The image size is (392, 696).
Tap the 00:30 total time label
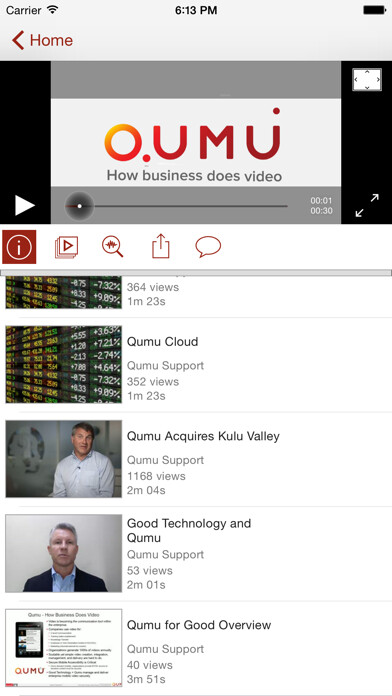321,211
